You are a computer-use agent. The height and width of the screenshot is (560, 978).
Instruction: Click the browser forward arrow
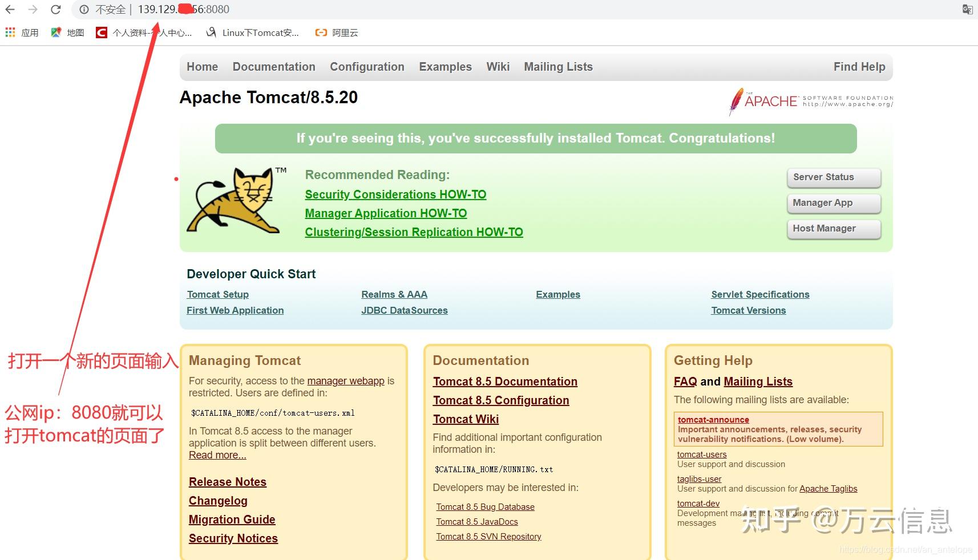tap(33, 9)
